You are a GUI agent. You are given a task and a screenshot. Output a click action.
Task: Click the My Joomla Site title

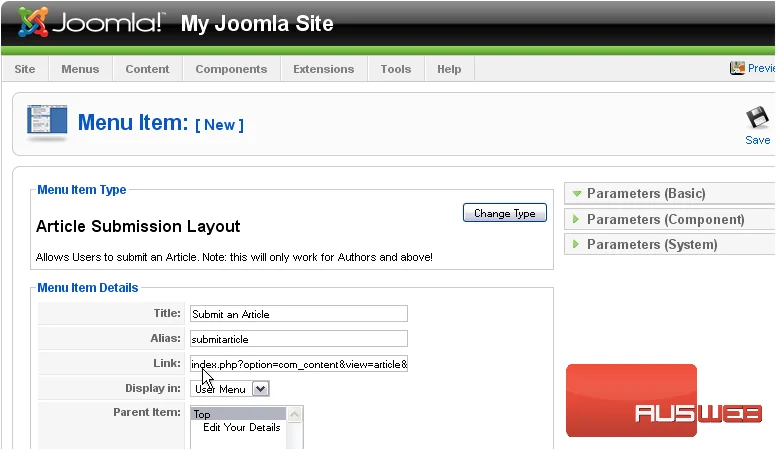[257, 23]
